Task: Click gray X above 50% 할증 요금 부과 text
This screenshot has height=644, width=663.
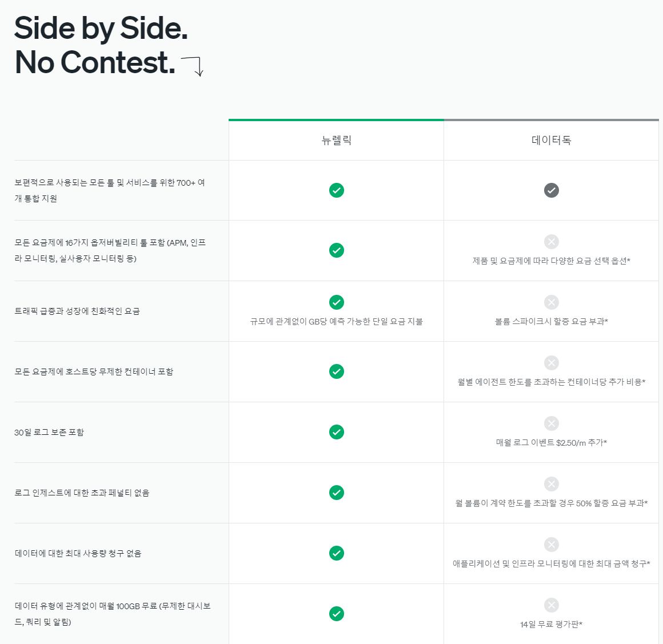Action: 552,484
